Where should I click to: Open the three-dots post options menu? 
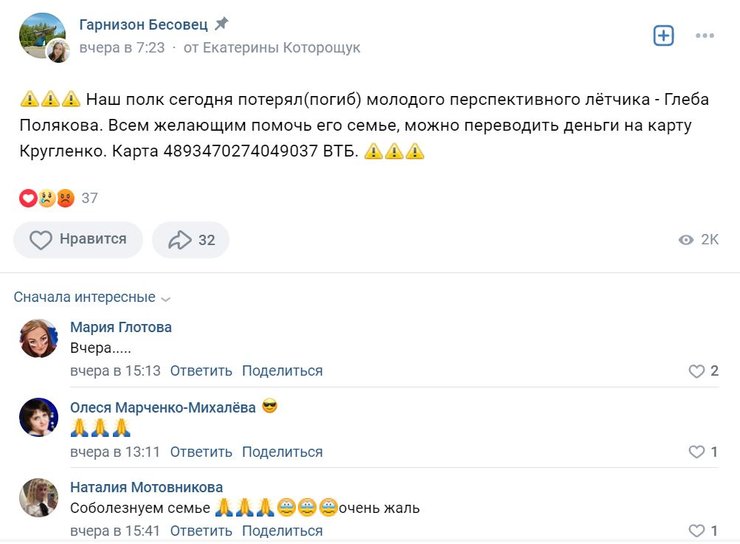point(705,36)
